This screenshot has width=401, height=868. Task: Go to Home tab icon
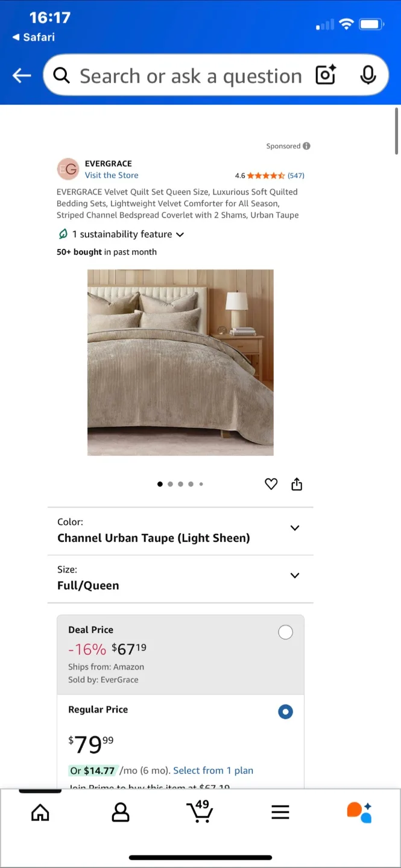point(40,813)
